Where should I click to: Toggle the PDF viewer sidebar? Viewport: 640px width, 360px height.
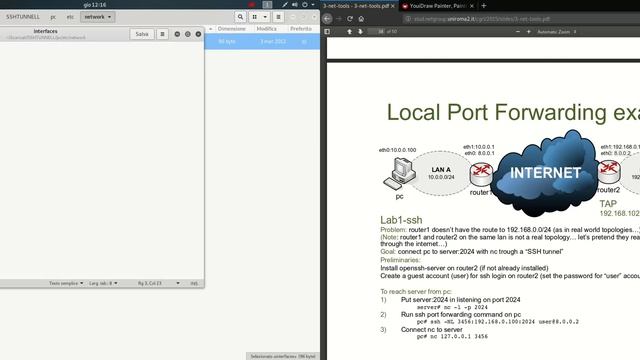(327, 31)
